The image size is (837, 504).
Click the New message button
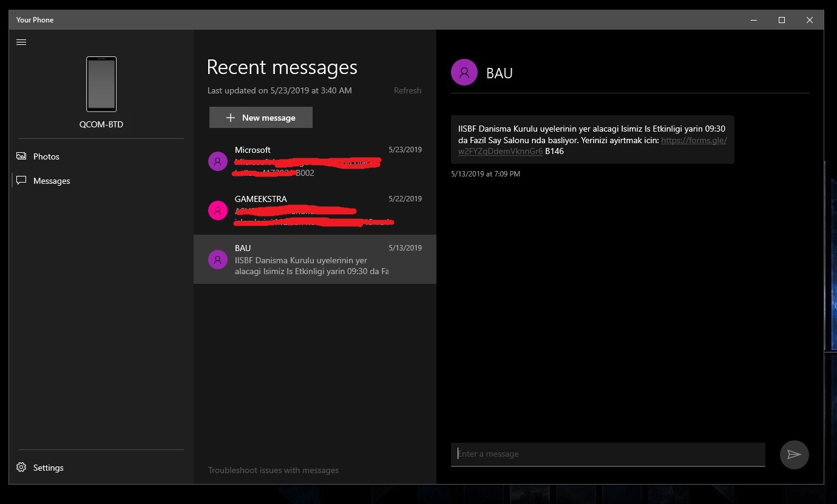coord(261,118)
